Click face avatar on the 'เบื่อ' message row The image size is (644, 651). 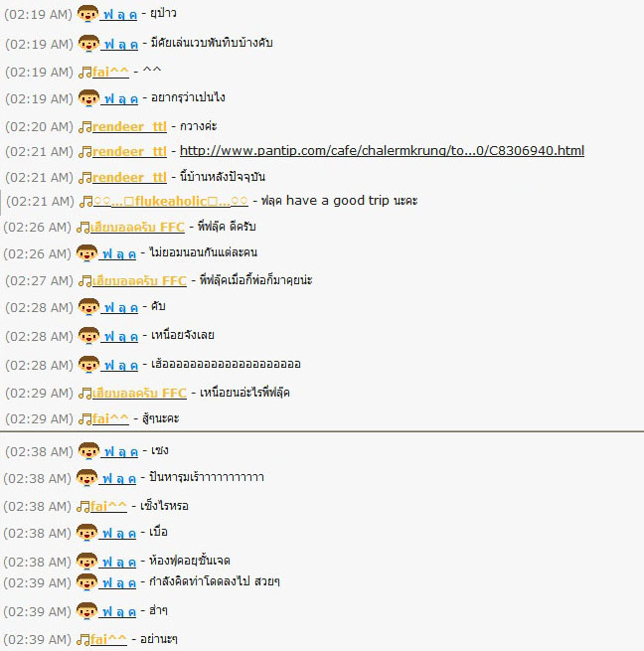(x=86, y=533)
